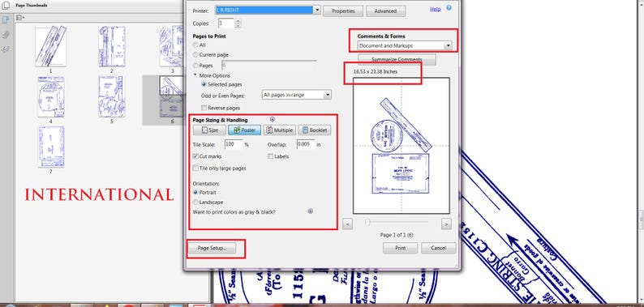Select page 3 thumbnail
Screen dimensions: 644x307
point(171,46)
